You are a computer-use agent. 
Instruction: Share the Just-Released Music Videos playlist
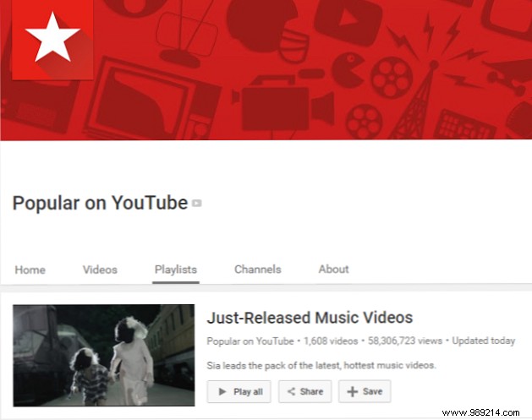pos(305,391)
